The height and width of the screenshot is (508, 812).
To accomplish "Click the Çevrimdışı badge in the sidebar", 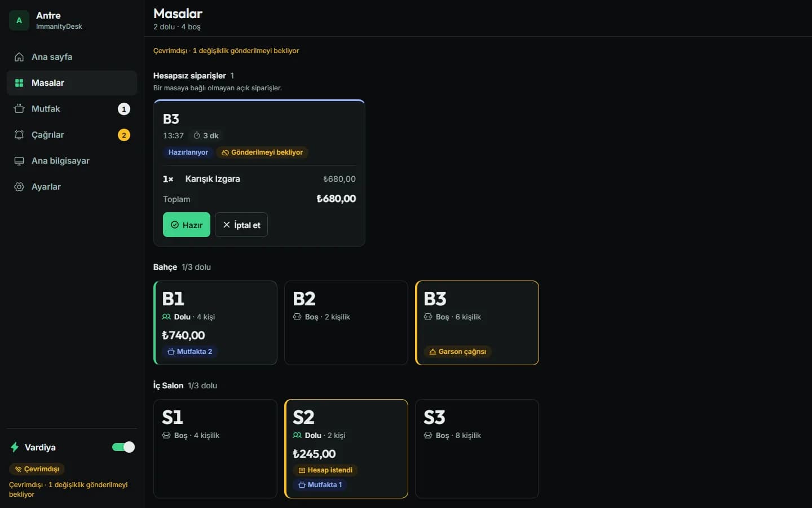I will (37, 469).
